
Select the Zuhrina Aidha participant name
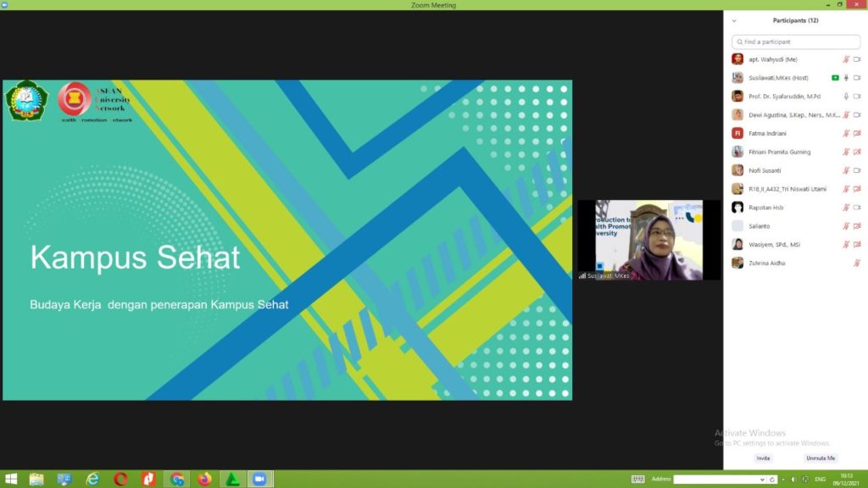[766, 263]
